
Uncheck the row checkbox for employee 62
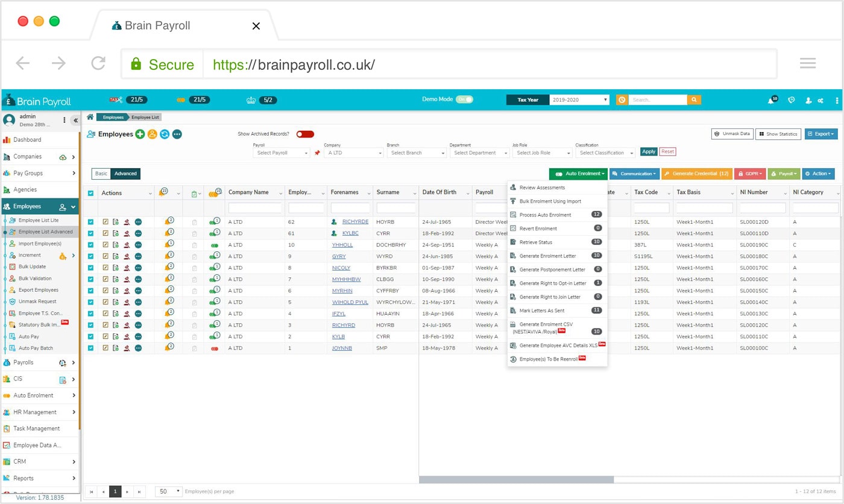[x=91, y=222]
